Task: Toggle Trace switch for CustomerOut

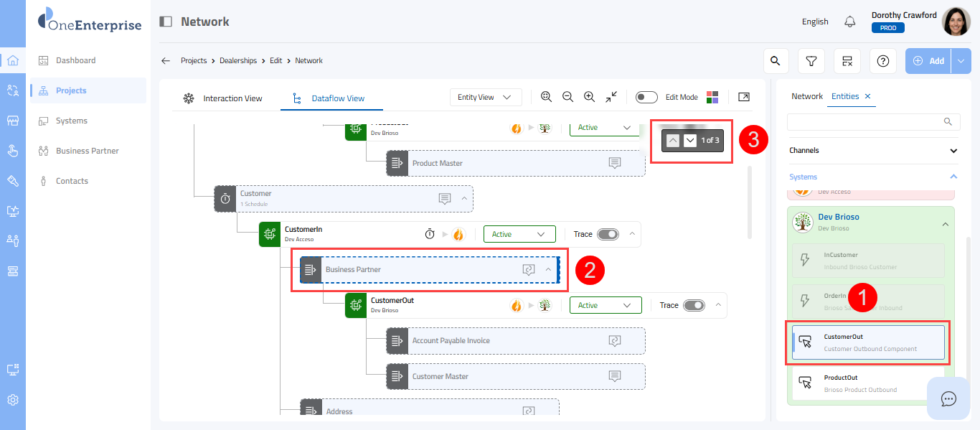Action: click(694, 305)
